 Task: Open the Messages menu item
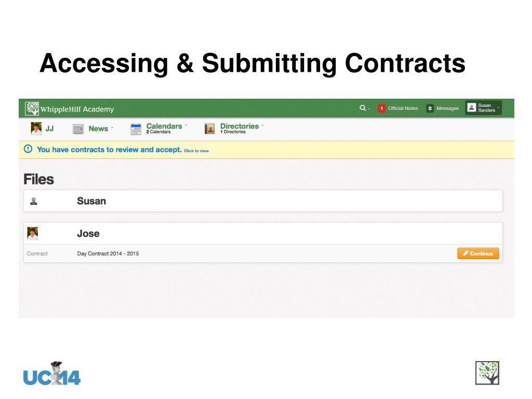(x=447, y=108)
